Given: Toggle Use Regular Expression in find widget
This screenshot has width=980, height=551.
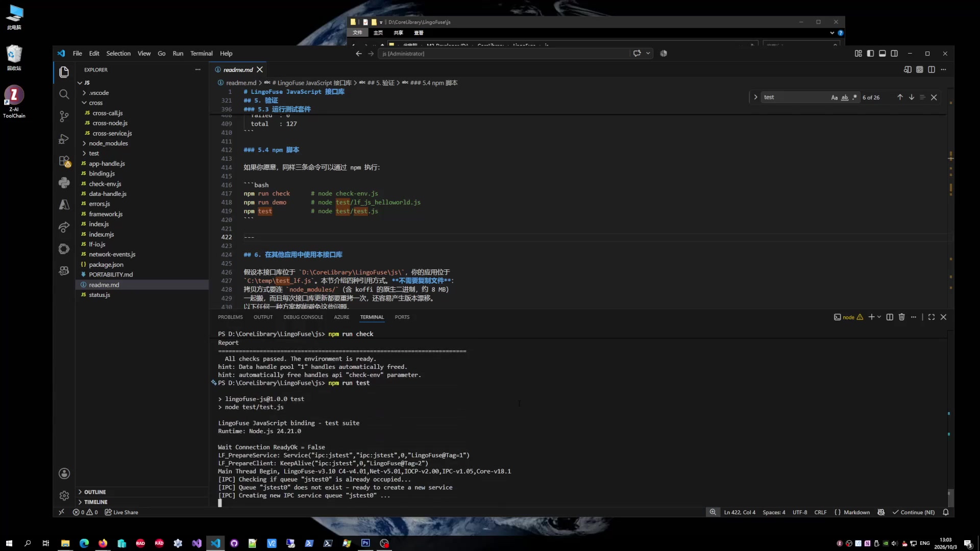Looking at the screenshot, I should [x=854, y=97].
